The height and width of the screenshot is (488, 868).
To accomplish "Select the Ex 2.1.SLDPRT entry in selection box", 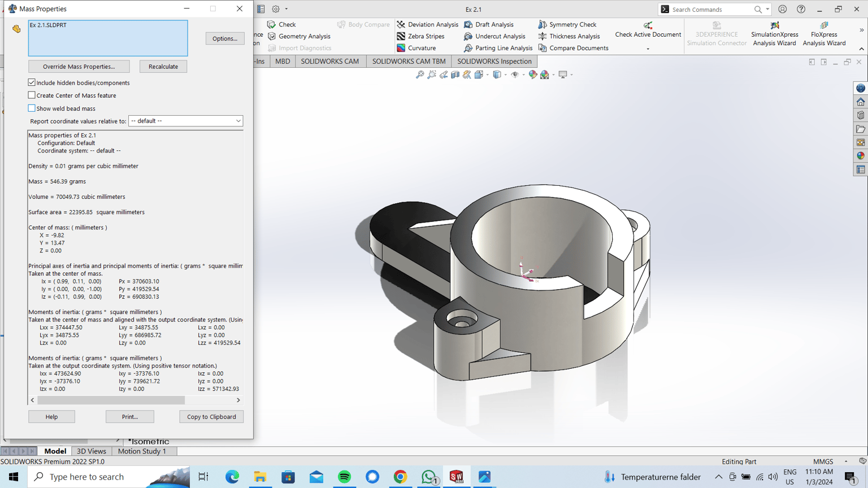I will pos(48,25).
